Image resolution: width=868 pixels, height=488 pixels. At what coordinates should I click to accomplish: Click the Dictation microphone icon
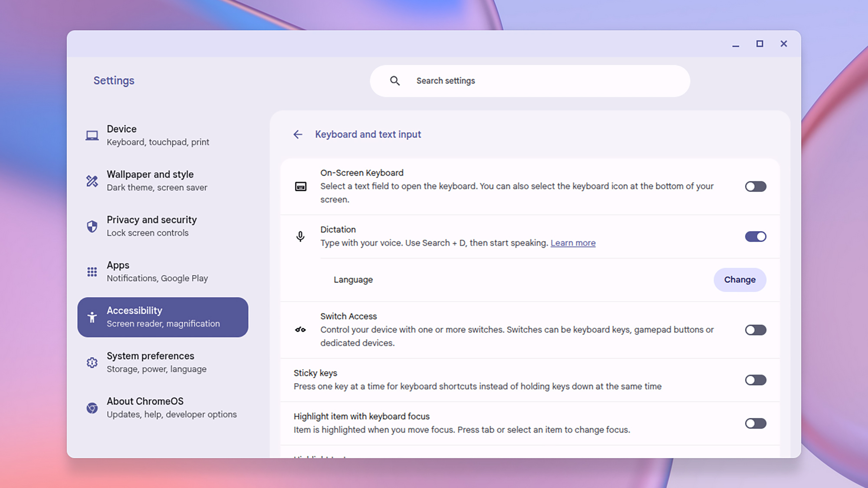pos(300,236)
